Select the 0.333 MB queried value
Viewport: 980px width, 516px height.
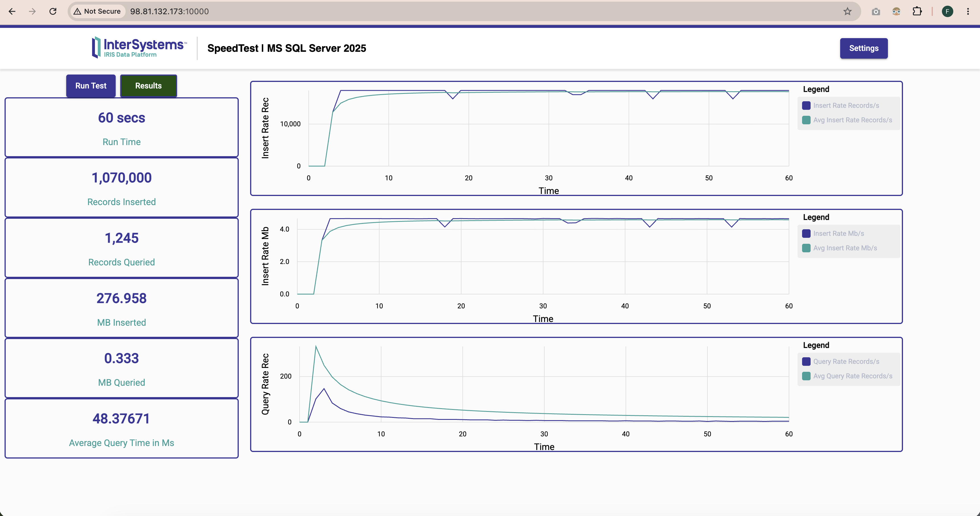pyautogui.click(x=122, y=358)
